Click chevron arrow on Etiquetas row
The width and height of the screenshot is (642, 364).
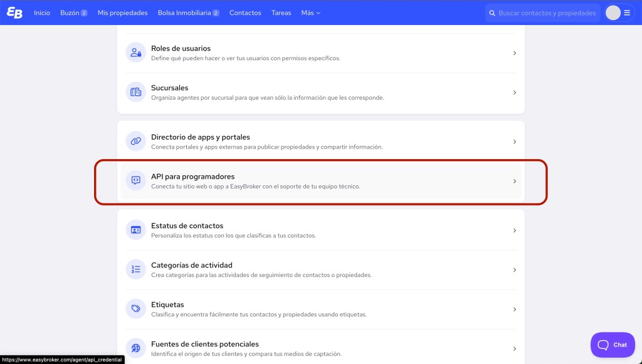pyautogui.click(x=515, y=309)
